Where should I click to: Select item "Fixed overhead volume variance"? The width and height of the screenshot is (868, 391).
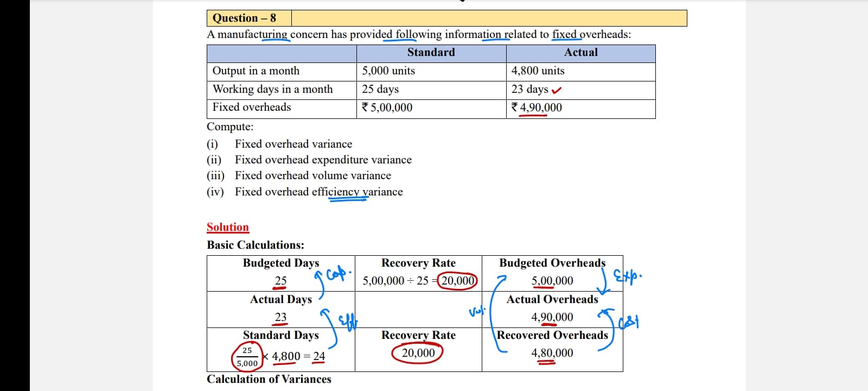click(313, 175)
